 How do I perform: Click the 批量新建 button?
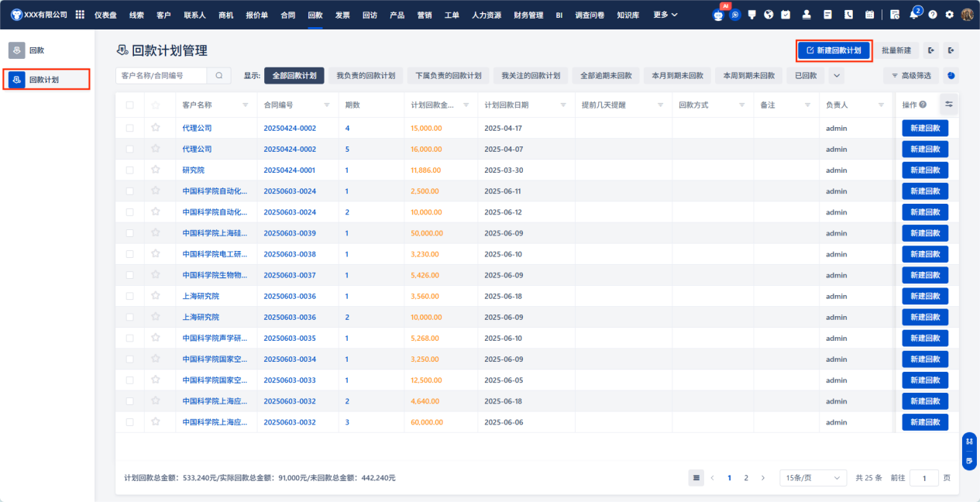pos(896,50)
